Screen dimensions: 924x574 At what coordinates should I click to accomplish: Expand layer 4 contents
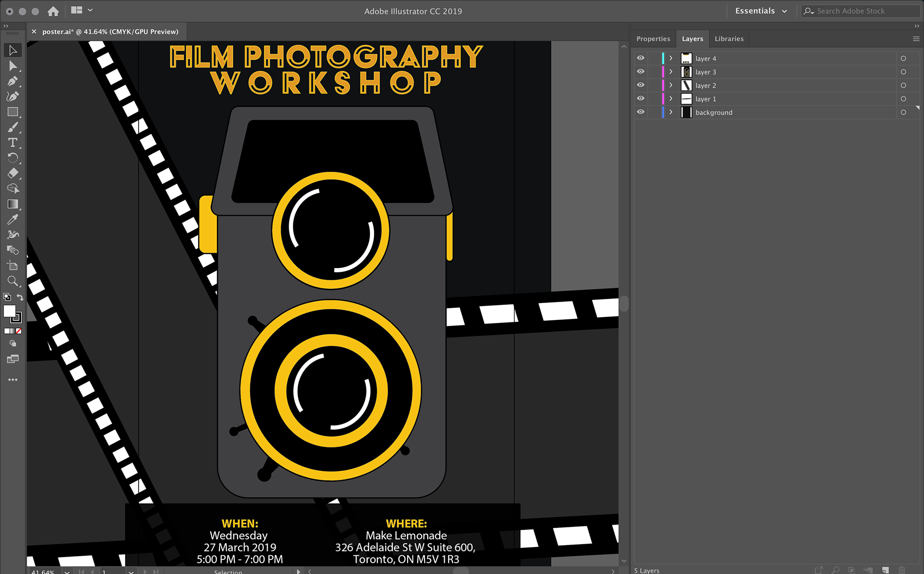point(671,58)
